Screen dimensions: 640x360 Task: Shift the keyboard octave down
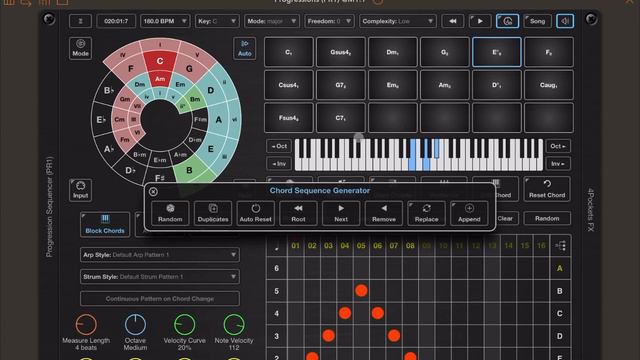(279, 146)
